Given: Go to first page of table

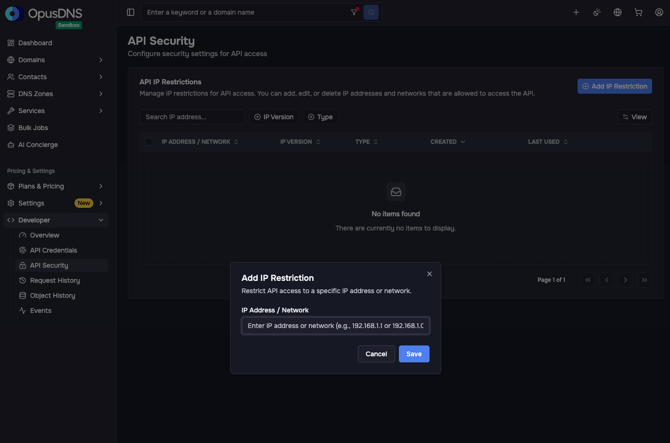Looking at the screenshot, I should tap(588, 280).
